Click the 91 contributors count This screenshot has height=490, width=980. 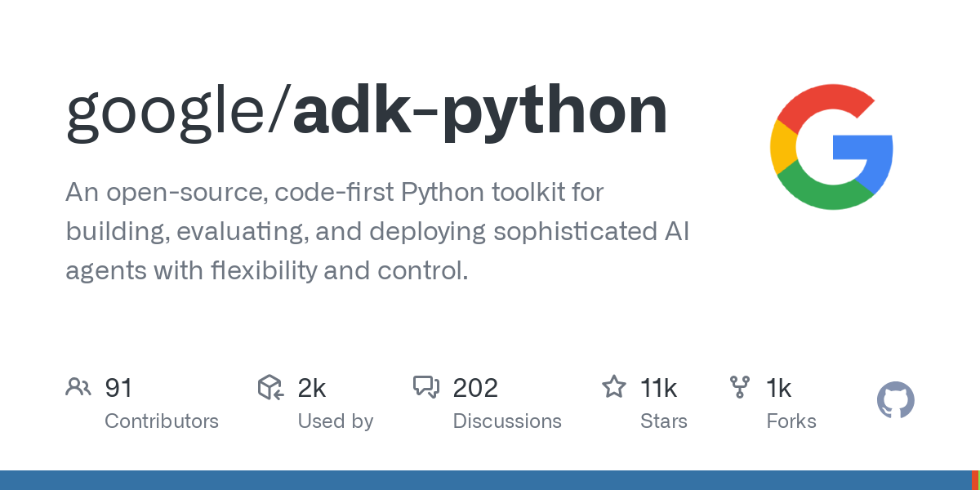pyautogui.click(x=118, y=388)
